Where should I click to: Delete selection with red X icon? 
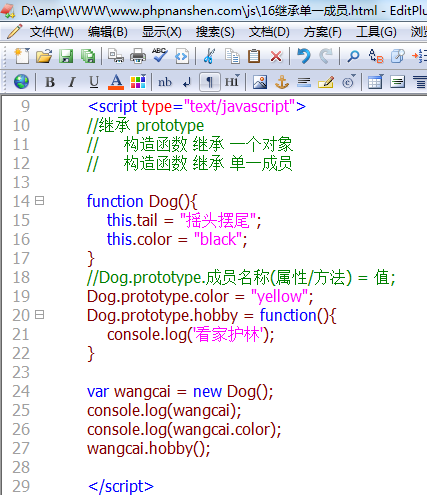(x=276, y=56)
